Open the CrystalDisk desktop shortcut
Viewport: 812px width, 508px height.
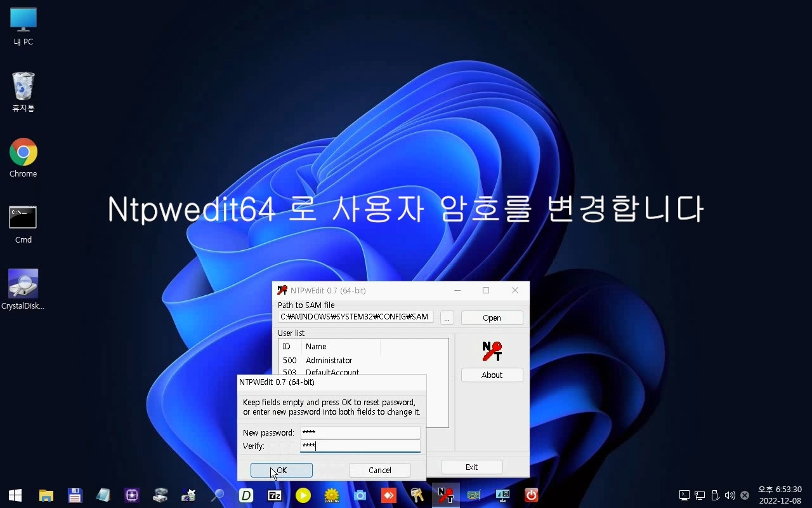[23, 290]
